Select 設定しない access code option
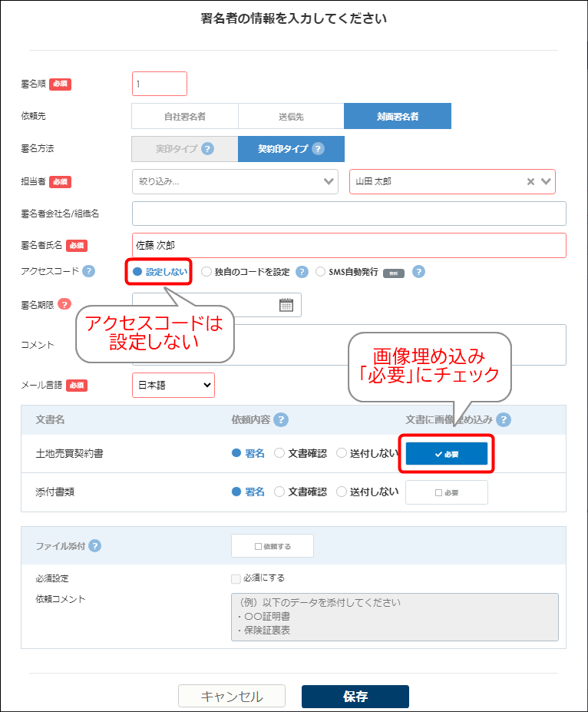The width and height of the screenshot is (588, 712). tap(160, 272)
